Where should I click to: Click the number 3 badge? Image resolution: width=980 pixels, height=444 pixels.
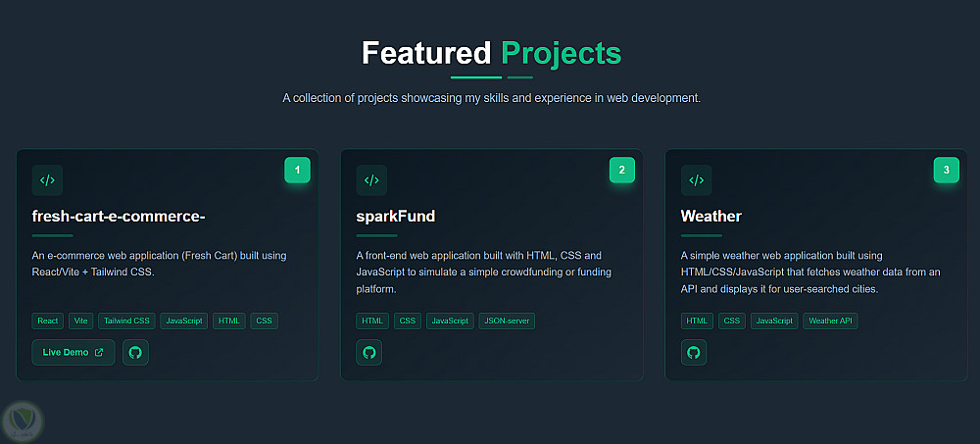click(x=946, y=171)
